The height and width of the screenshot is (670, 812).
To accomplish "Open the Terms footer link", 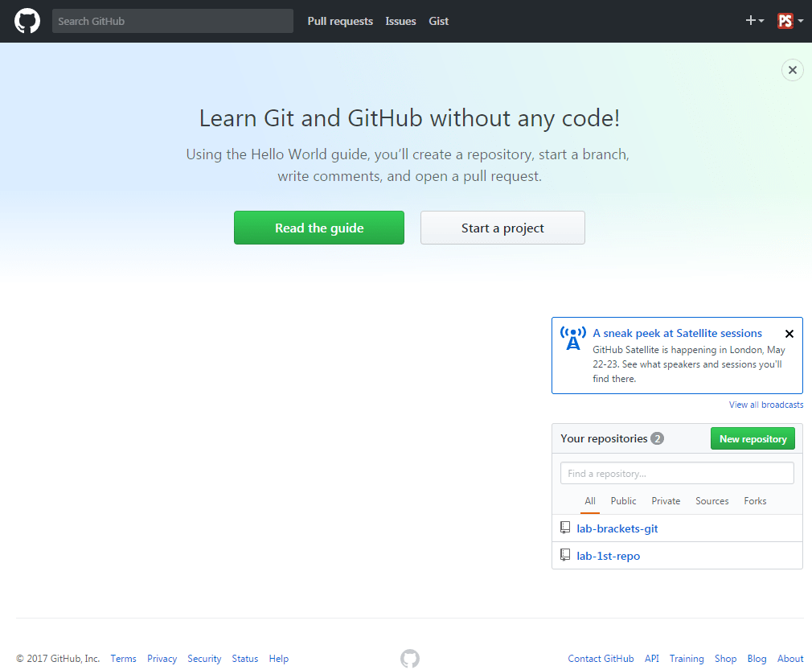I will (123, 659).
